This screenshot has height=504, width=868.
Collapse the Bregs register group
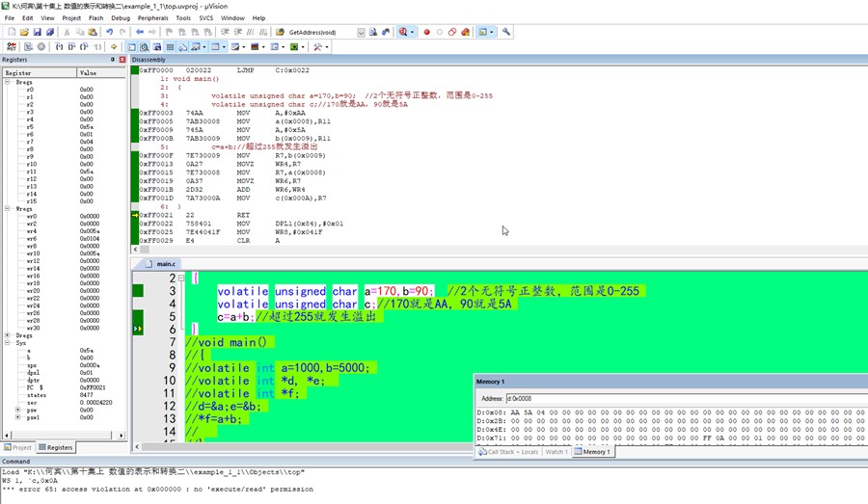point(7,83)
